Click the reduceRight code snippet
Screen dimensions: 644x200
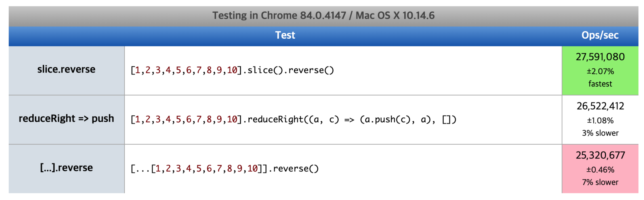pos(293,119)
